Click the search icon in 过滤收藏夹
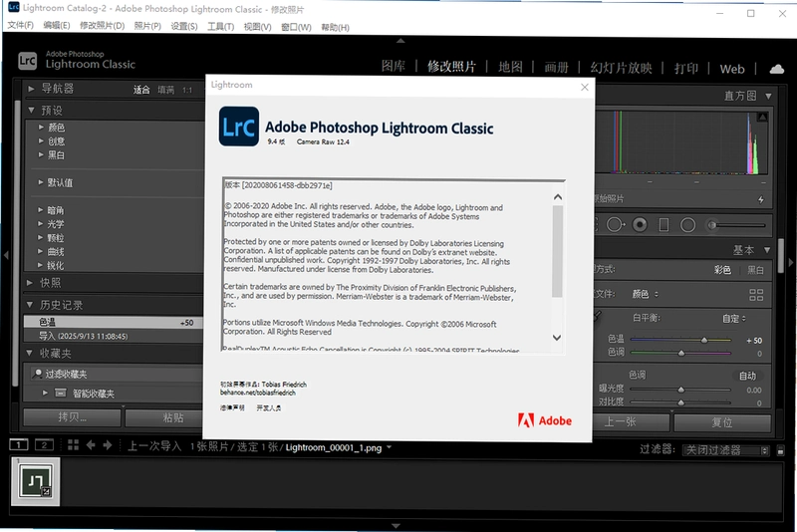The width and height of the screenshot is (797, 532). pos(38,374)
